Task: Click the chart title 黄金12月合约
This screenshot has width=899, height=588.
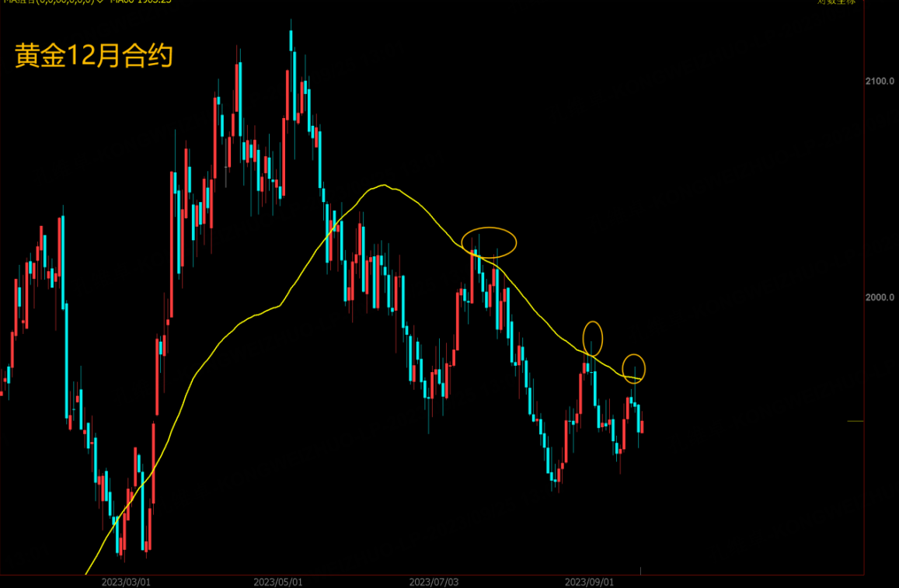Action: coord(93,56)
